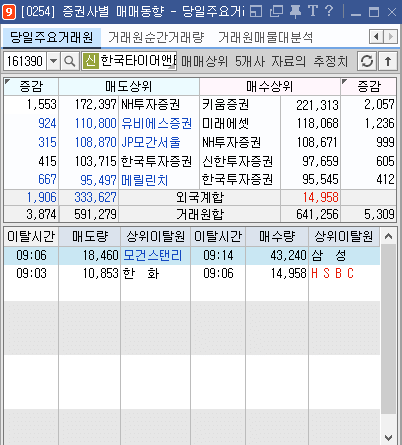Click the 221,313 키움증권 buy volume

pos(317,105)
